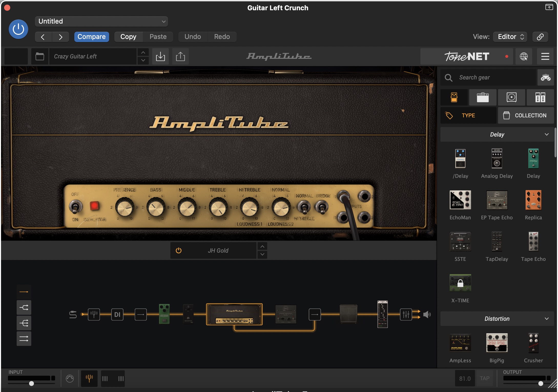Click the Crazy Guitar Left preset name
The width and height of the screenshot is (558, 392).
tap(93, 56)
